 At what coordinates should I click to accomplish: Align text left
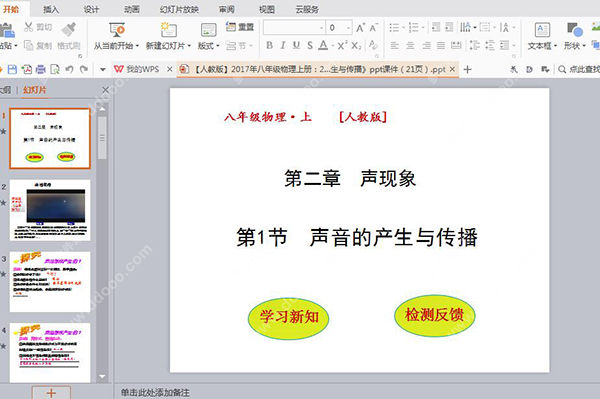(395, 46)
